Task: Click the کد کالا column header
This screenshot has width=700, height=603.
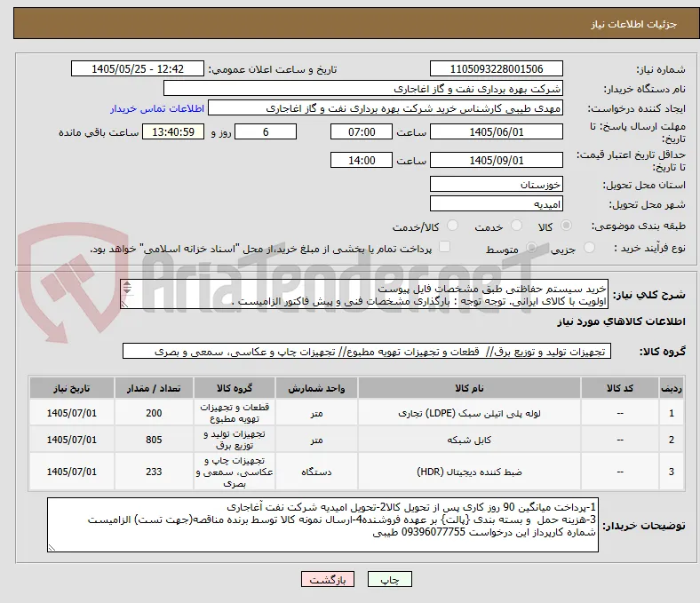Action: (x=620, y=388)
